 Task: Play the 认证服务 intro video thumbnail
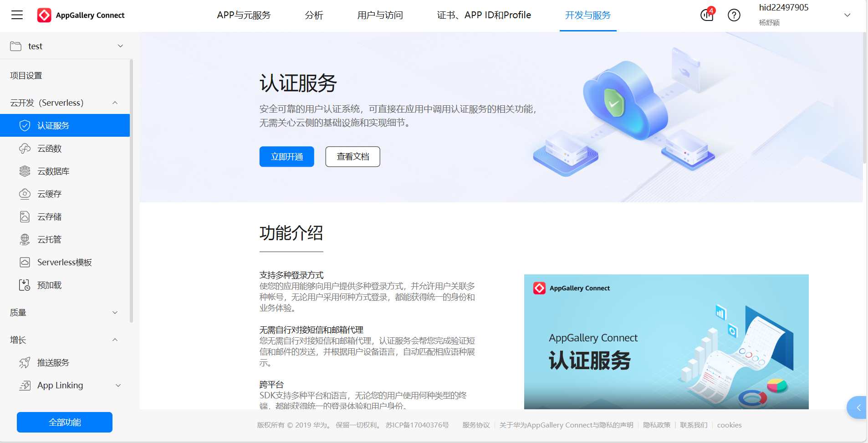click(x=666, y=341)
